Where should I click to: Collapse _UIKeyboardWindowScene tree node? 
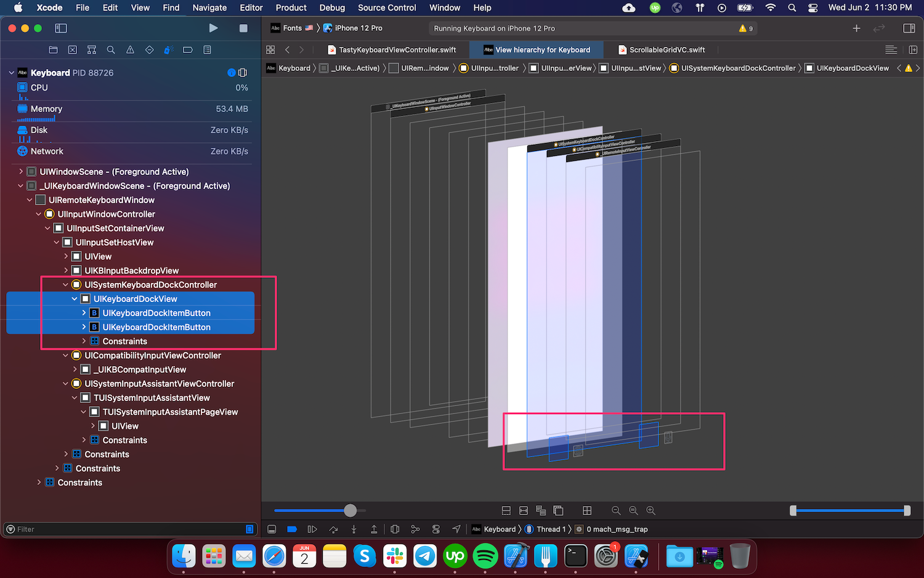21,186
